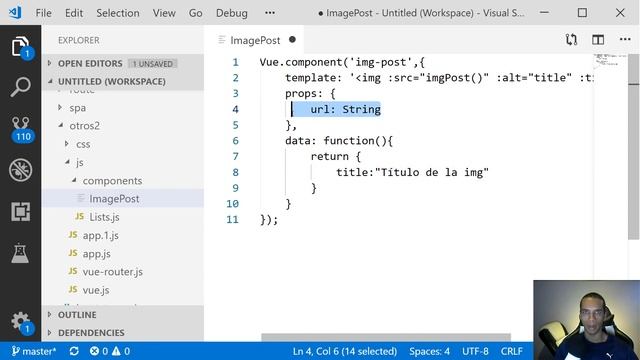This screenshot has width=640, height=360.
Task: Open the Test flask view icon
Action: click(20, 253)
